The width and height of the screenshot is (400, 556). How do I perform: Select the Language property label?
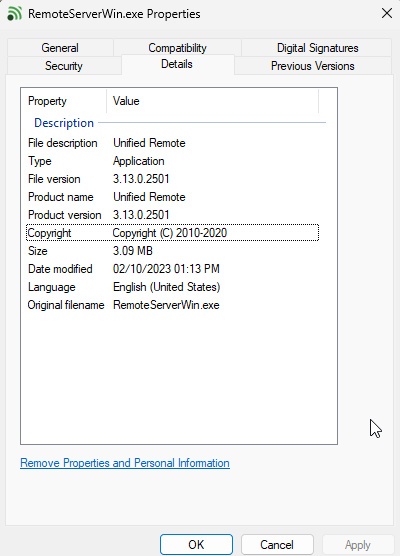tap(52, 287)
